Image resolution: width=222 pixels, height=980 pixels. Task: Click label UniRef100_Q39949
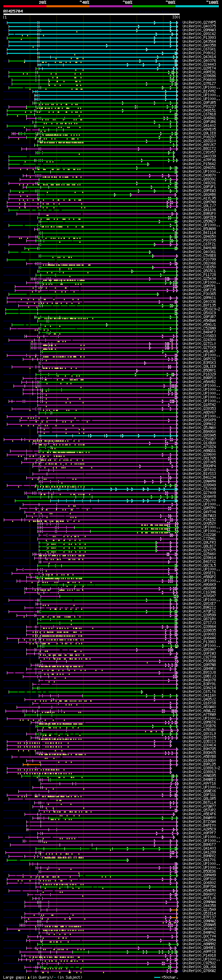click(x=199, y=485)
